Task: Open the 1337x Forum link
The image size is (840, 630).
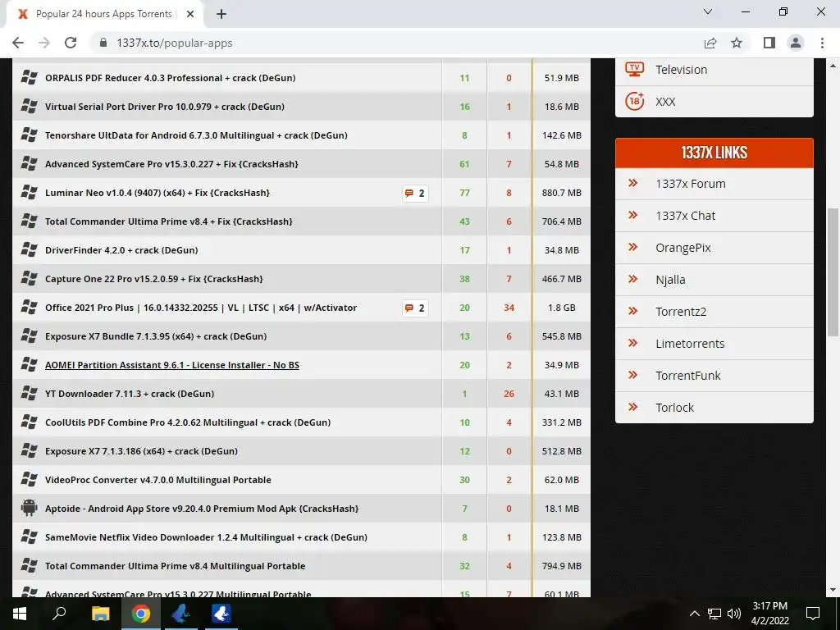Action: pos(691,184)
